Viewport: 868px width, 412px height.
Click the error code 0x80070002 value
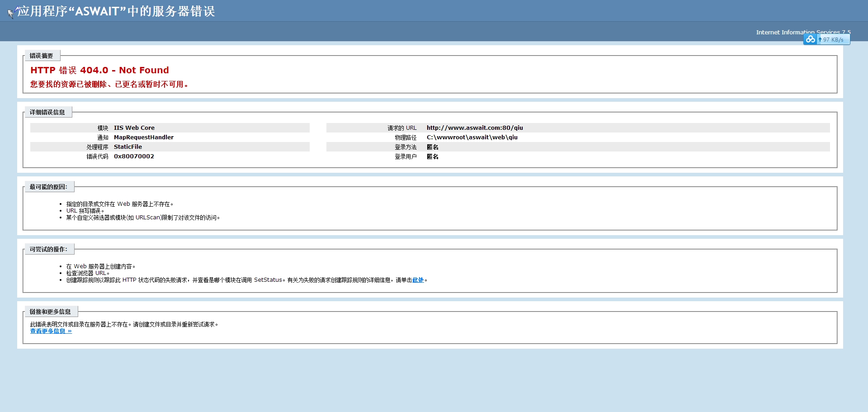click(x=134, y=156)
